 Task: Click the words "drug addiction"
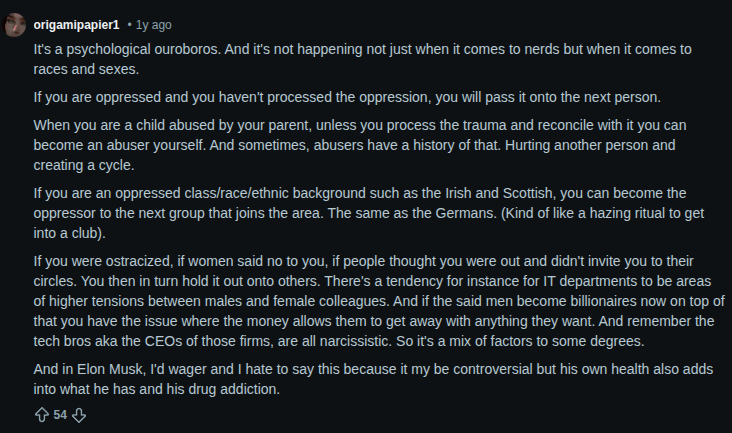(x=237, y=389)
